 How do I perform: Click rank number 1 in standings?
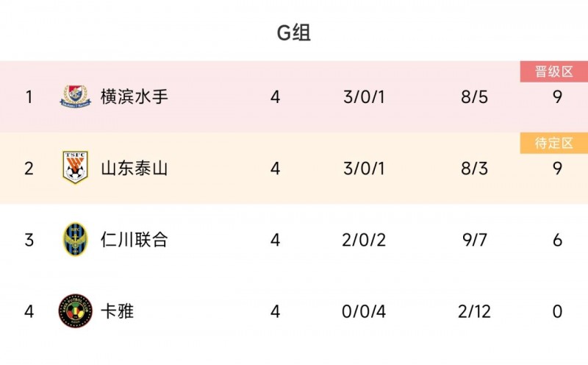click(x=29, y=96)
